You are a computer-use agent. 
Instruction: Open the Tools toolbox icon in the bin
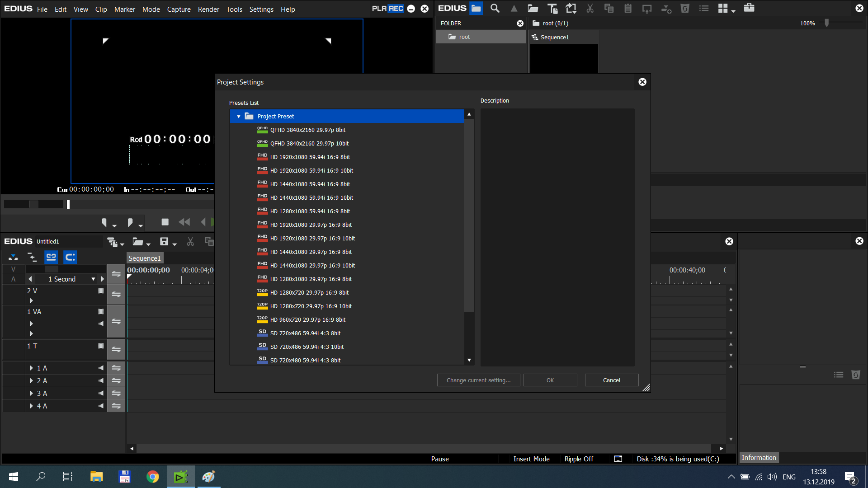[749, 8]
